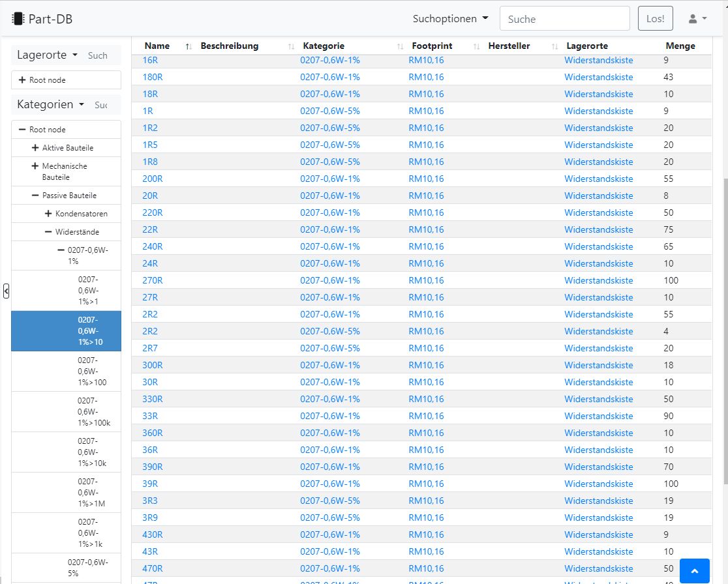
Task: Open category link in 1R5 row
Action: 329,145
